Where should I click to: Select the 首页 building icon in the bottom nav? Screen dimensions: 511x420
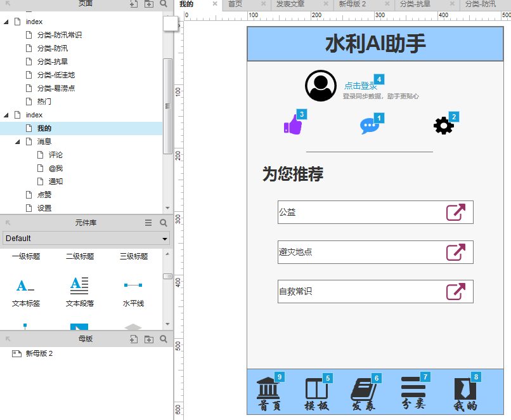(x=268, y=388)
